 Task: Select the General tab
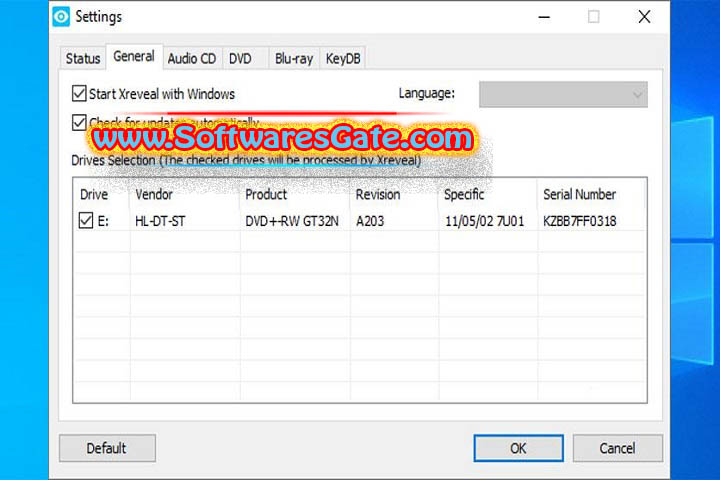(x=134, y=56)
